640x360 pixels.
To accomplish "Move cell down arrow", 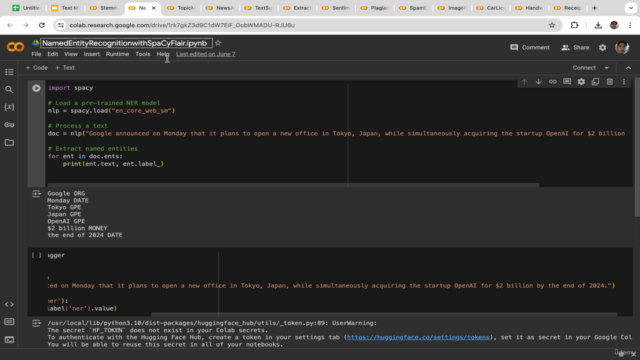I will tap(539, 82).
